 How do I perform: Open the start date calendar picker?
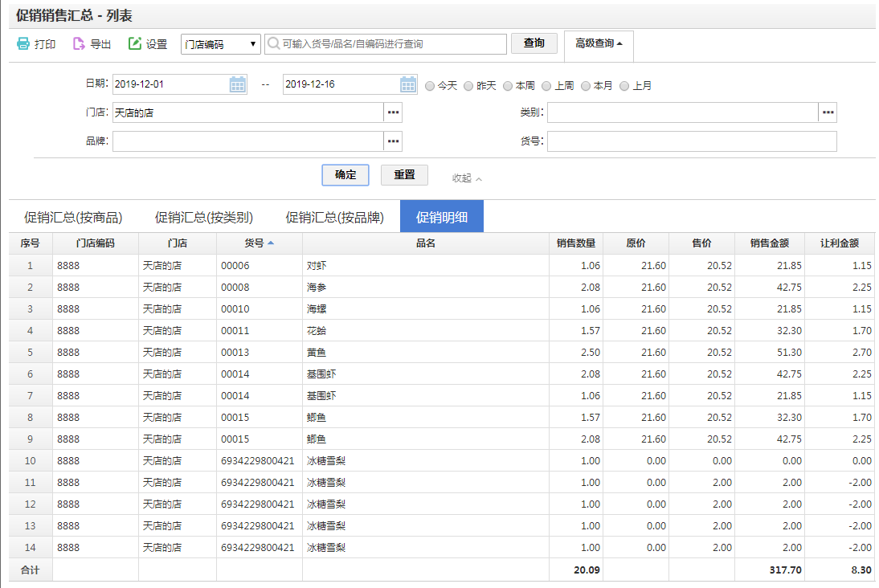coord(238,84)
